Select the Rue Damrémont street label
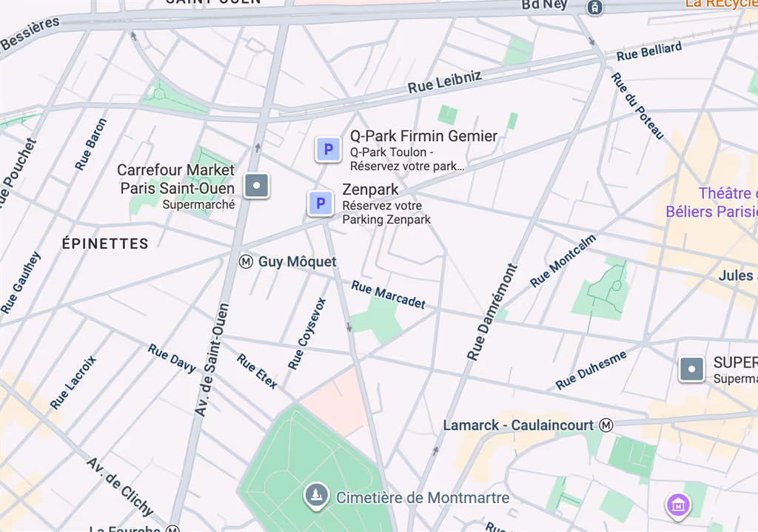The image size is (758, 532). [x=492, y=312]
